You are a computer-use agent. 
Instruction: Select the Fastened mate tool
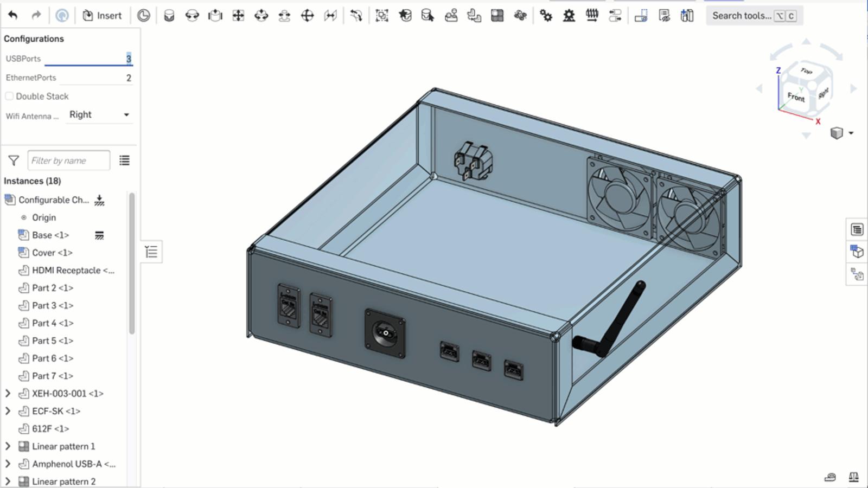pos(169,16)
